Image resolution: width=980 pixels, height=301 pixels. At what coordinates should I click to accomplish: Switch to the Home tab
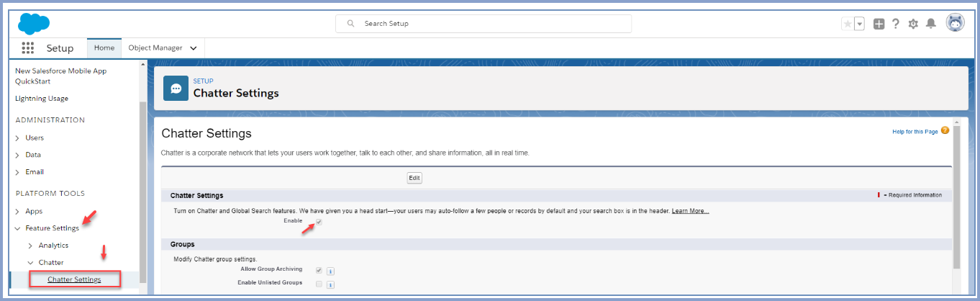click(x=104, y=48)
